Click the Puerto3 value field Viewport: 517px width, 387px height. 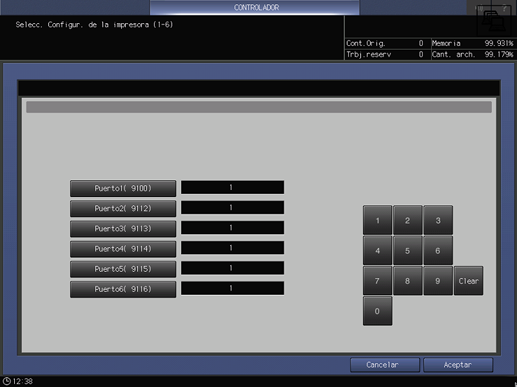point(232,228)
